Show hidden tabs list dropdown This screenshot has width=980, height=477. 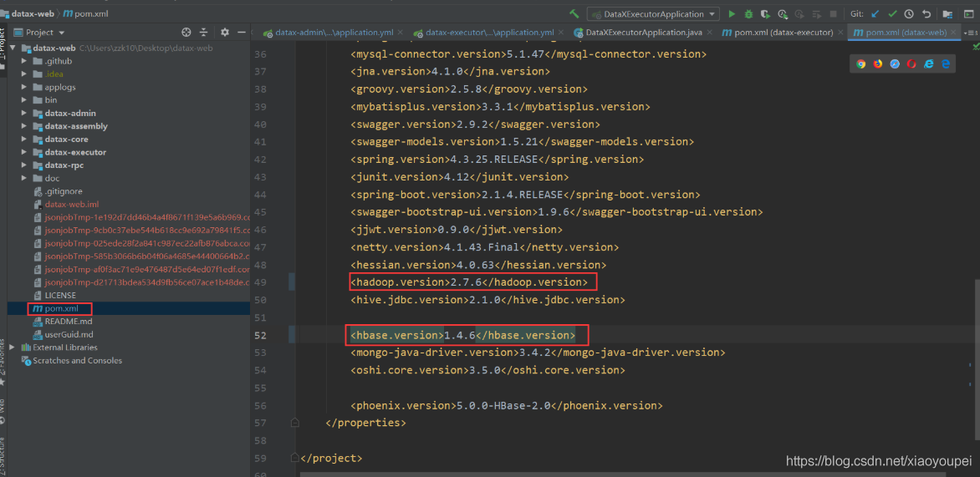pyautogui.click(x=971, y=33)
